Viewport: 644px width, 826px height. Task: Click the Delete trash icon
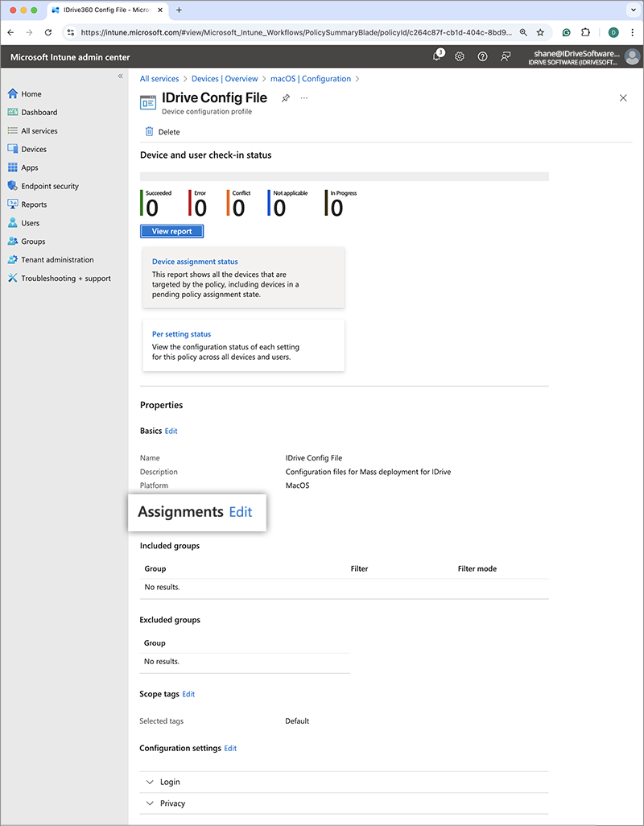click(149, 132)
